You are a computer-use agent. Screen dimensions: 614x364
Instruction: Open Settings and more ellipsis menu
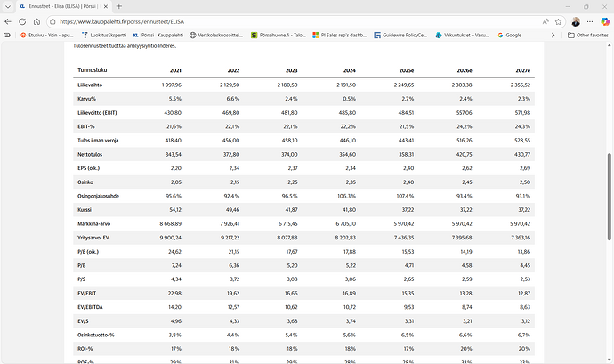coord(591,20)
